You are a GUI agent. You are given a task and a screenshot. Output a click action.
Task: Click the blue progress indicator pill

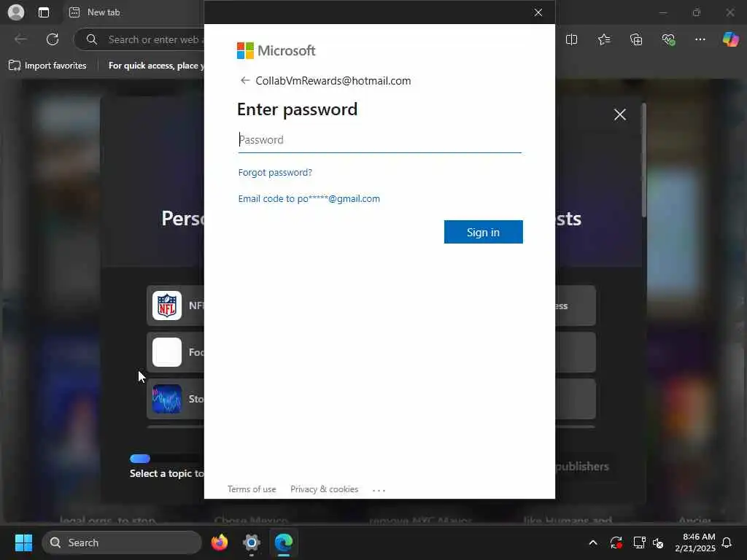140,459
